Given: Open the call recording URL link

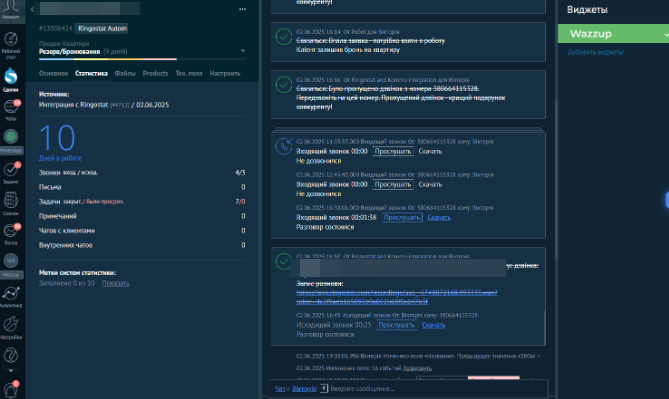Looking at the screenshot, I should click(x=396, y=297).
